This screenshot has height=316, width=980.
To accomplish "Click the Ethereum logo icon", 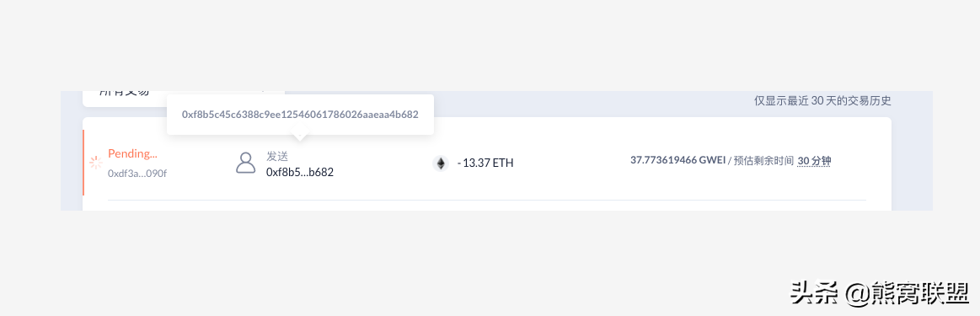I will [x=441, y=163].
